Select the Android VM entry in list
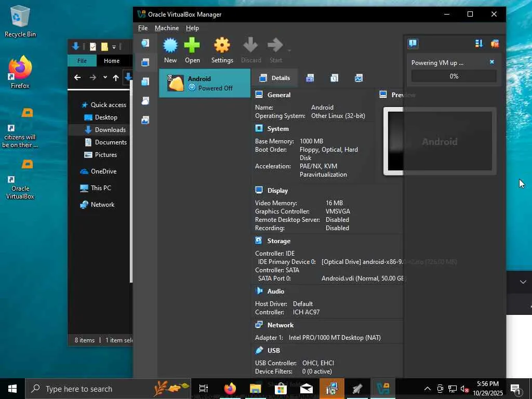The image size is (532, 399). point(205,83)
